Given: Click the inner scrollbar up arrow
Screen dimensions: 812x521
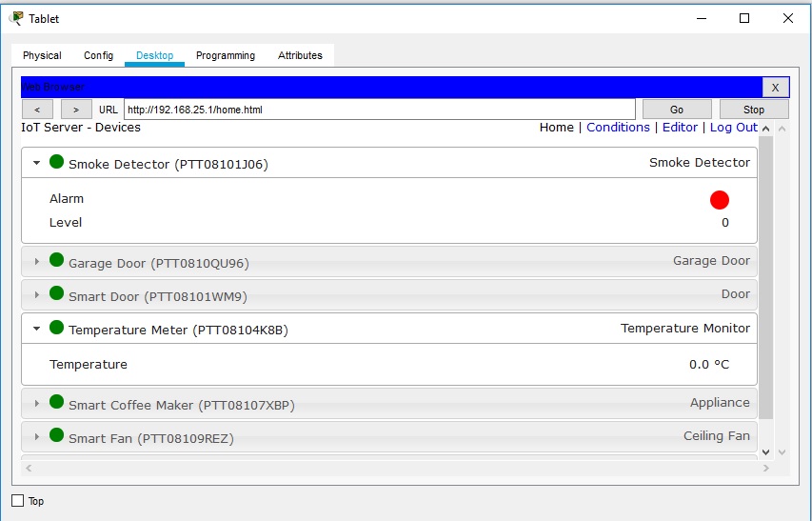Looking at the screenshot, I should [766, 129].
